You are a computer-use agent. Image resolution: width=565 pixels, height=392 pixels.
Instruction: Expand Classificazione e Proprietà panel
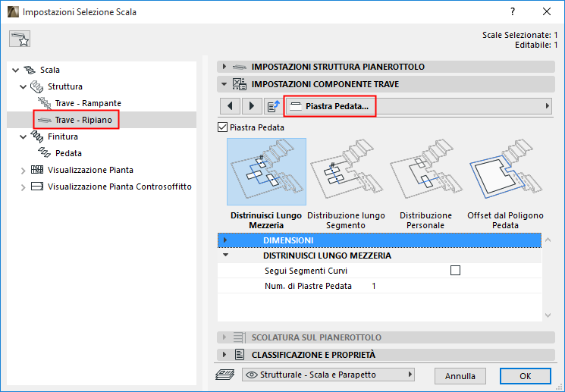click(x=224, y=355)
